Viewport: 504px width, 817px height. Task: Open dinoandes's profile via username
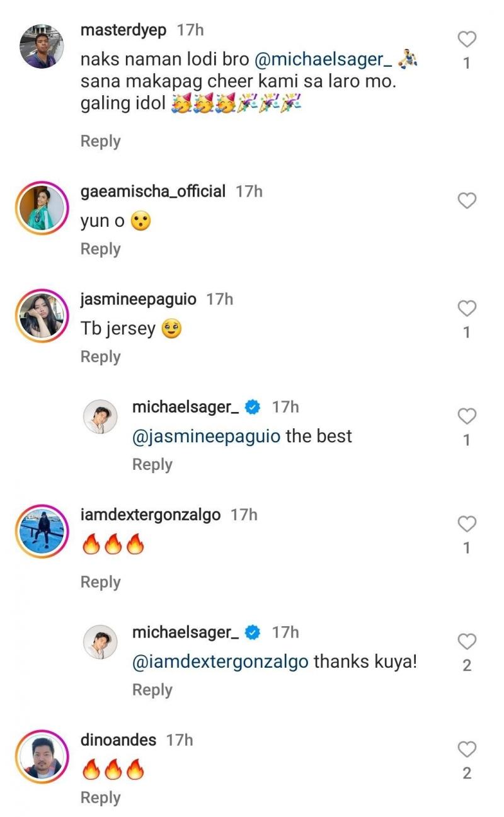pos(118,740)
